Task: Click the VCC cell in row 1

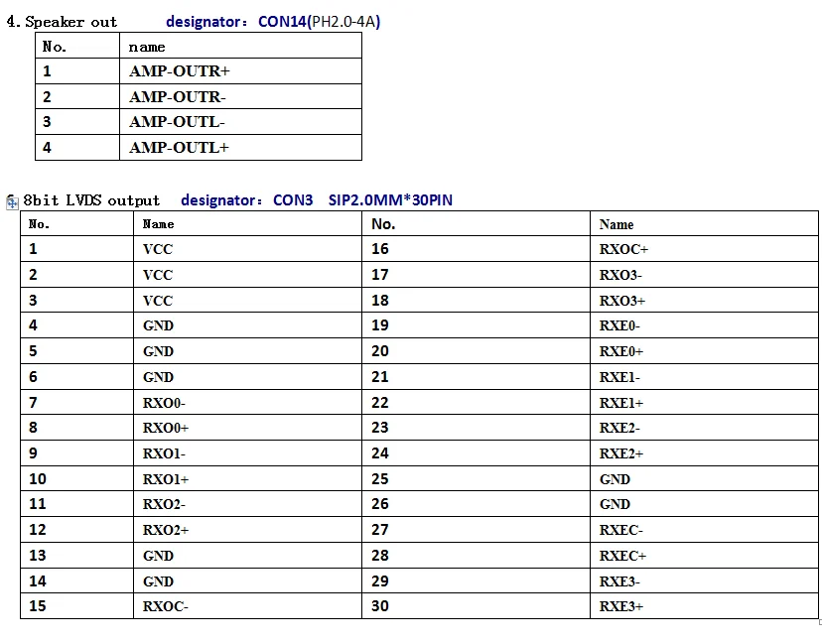Action: (247, 249)
